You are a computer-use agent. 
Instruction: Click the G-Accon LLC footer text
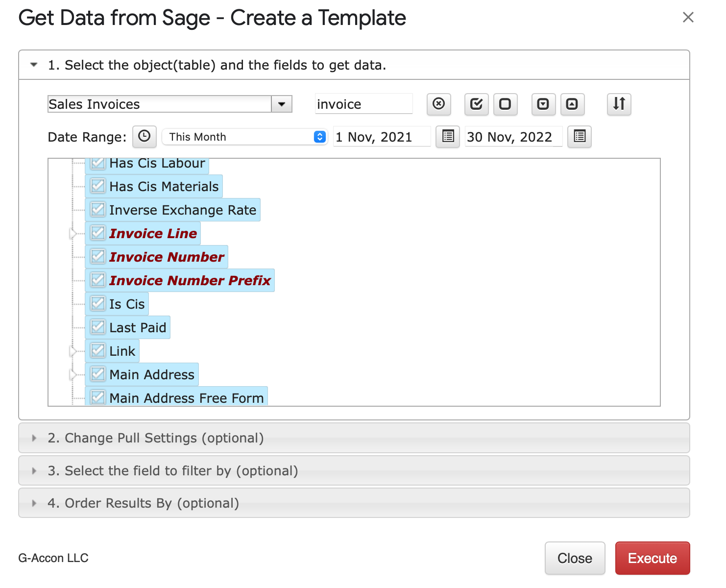[53, 558]
